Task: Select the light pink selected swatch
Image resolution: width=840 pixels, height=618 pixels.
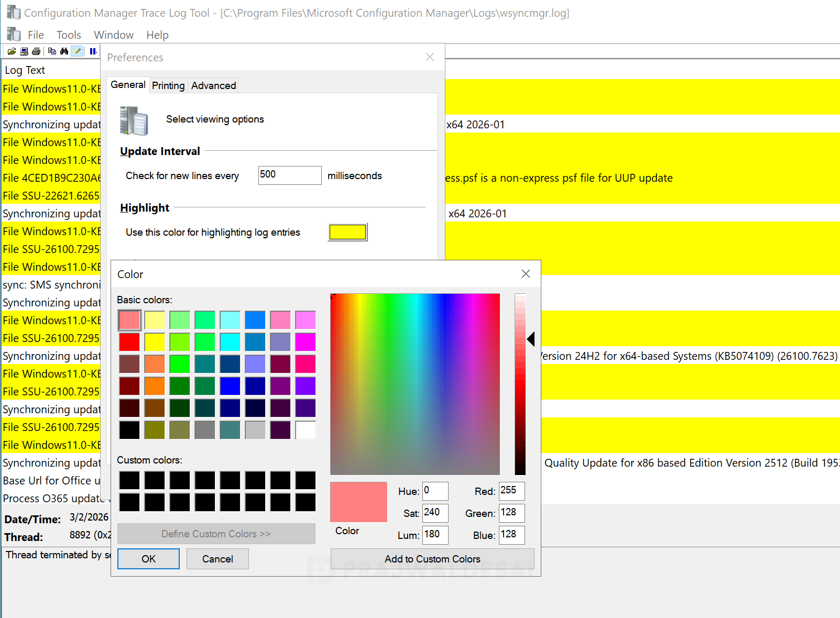Action: pyautogui.click(x=129, y=320)
